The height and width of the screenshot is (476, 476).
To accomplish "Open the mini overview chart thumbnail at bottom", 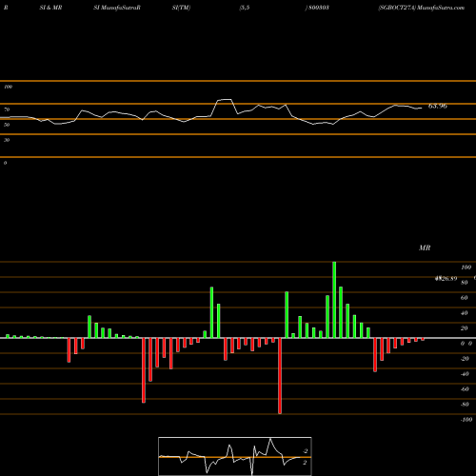I will tap(235, 456).
